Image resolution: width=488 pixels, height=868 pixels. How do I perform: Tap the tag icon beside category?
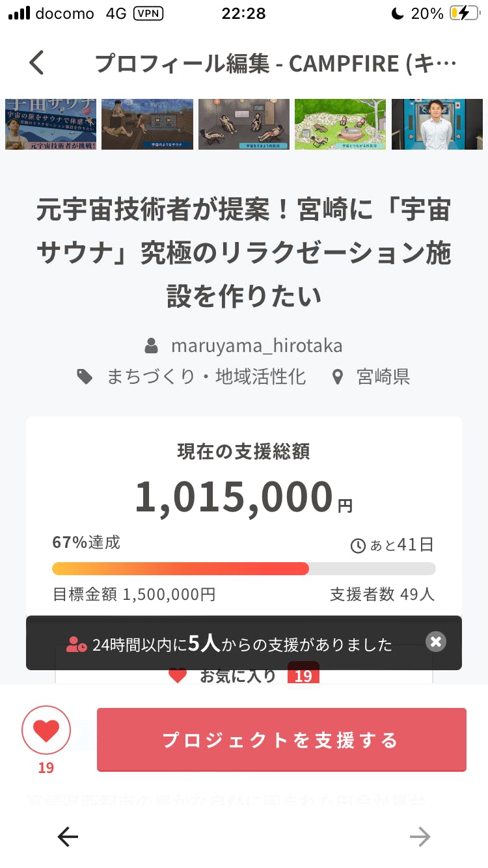click(85, 376)
